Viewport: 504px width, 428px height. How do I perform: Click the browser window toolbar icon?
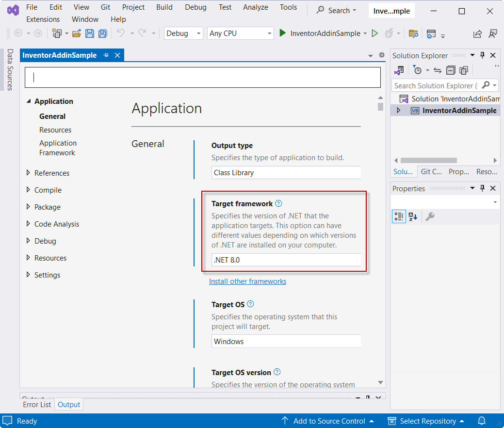(431, 33)
